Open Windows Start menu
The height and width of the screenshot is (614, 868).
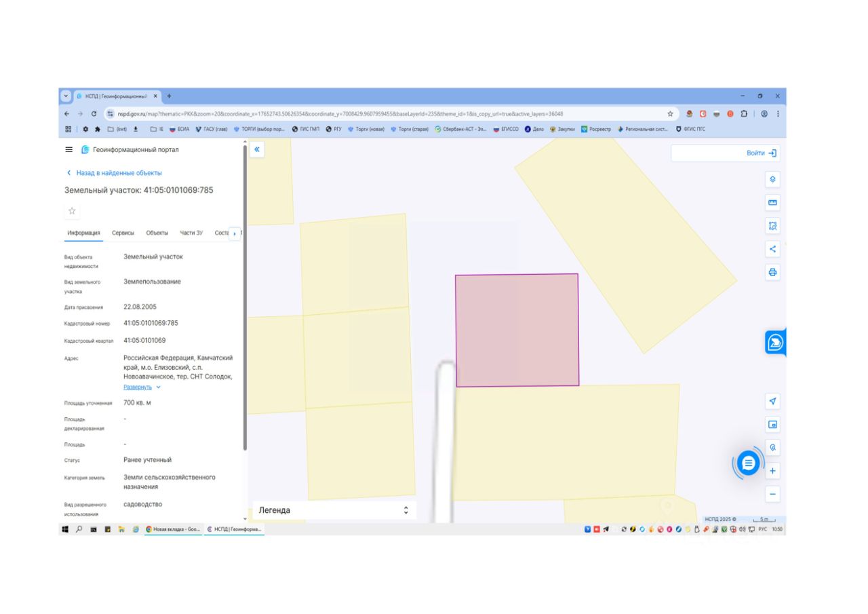point(66,529)
